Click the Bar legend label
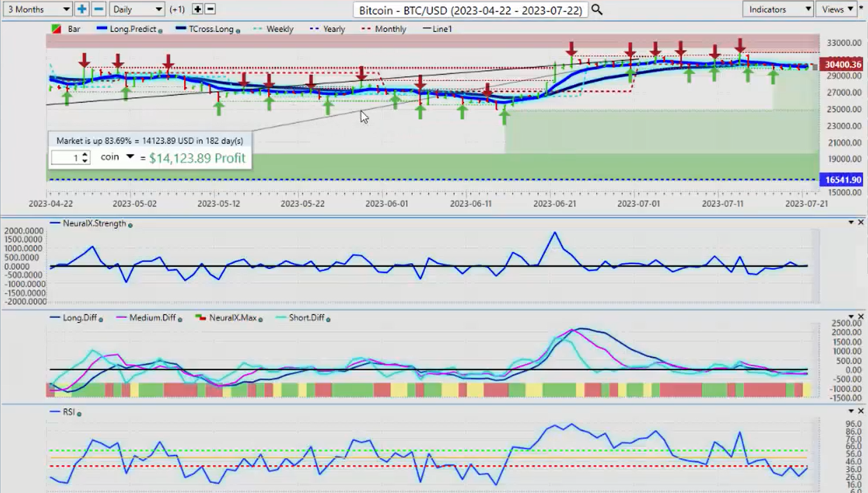The image size is (868, 493). coord(74,29)
